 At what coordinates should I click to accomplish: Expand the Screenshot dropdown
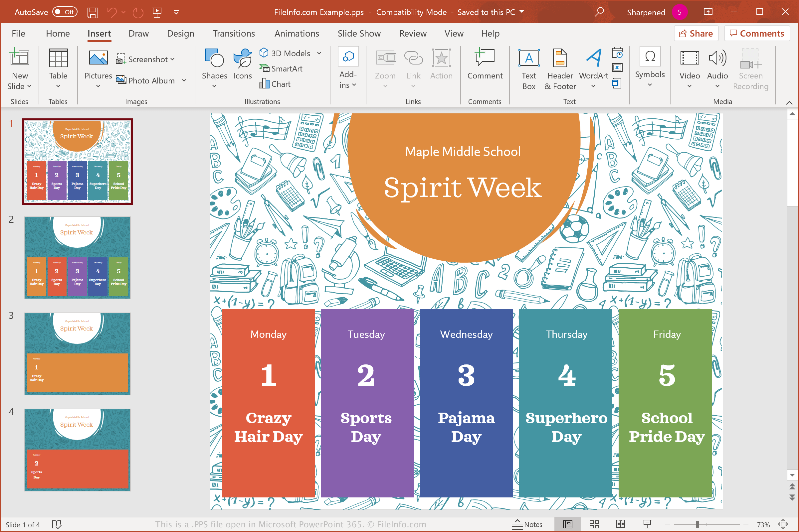tap(172, 60)
